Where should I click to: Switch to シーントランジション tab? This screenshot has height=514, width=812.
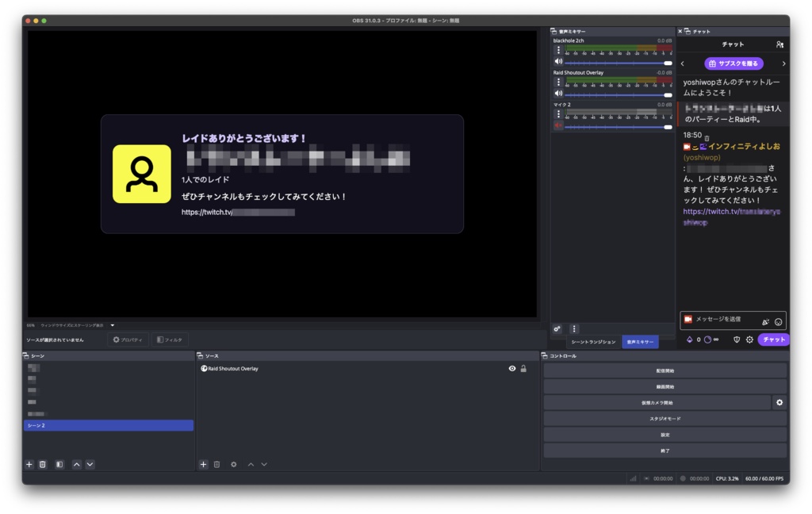(x=593, y=342)
